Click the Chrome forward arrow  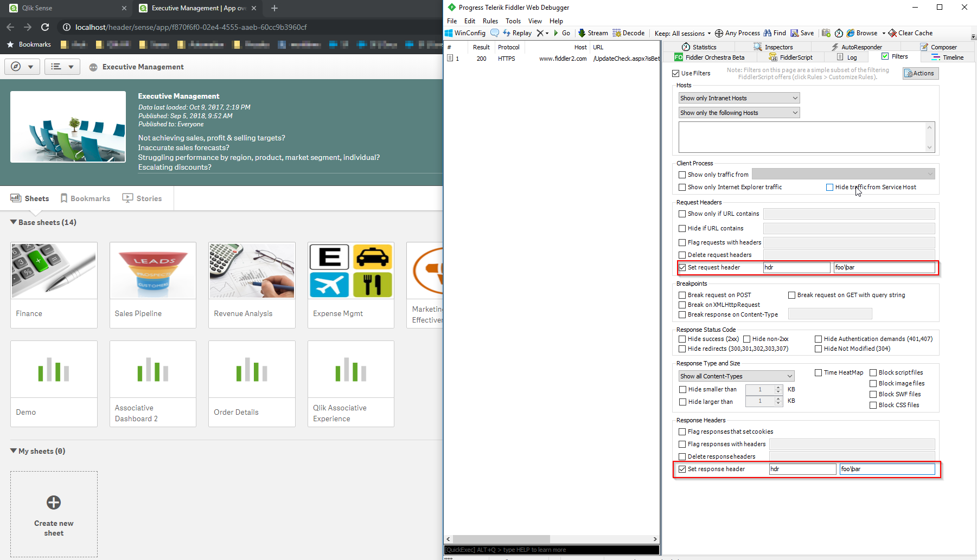tap(28, 27)
